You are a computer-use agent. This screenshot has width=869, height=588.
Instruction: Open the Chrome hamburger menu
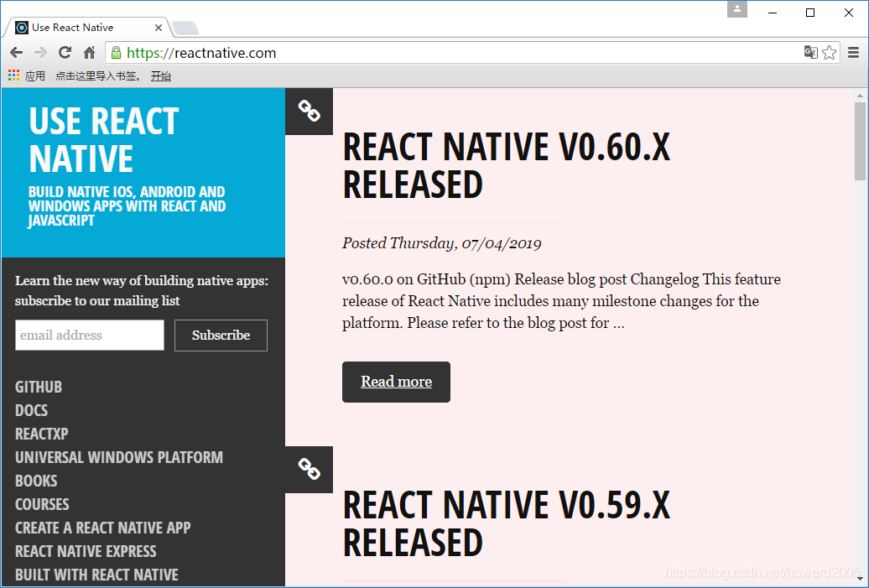854,53
